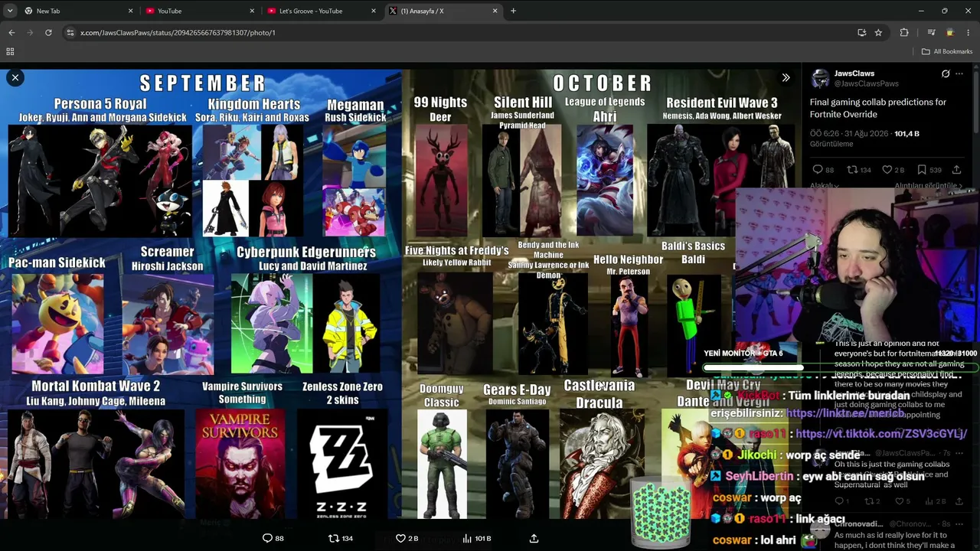Open the Chrome profile avatar
The image size is (980, 551).
[949, 32]
